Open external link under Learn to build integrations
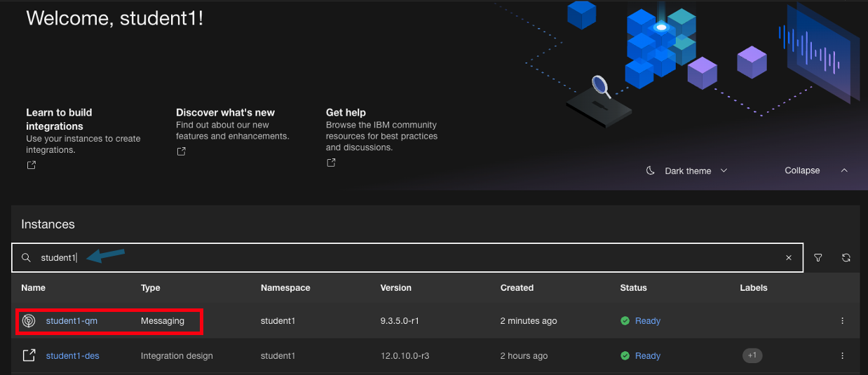 click(x=31, y=165)
